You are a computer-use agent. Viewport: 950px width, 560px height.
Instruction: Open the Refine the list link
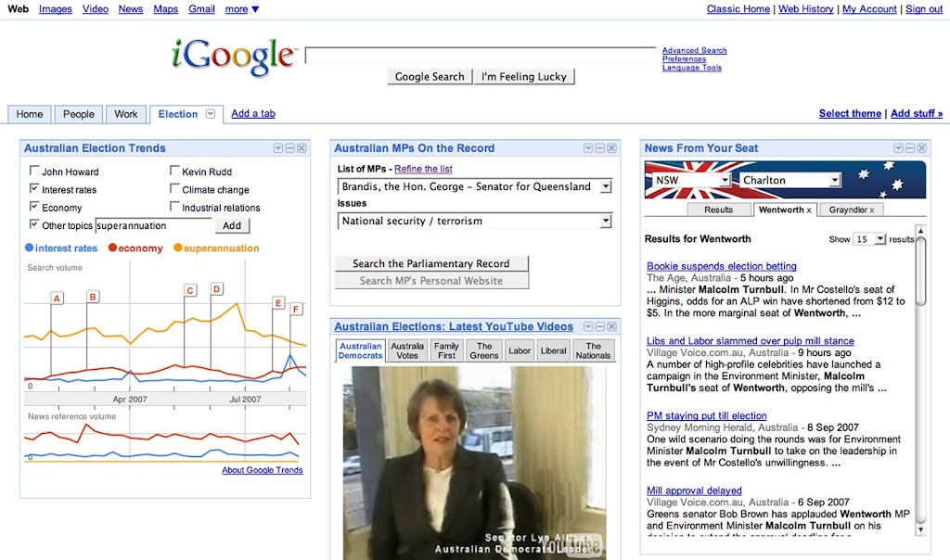tap(423, 169)
